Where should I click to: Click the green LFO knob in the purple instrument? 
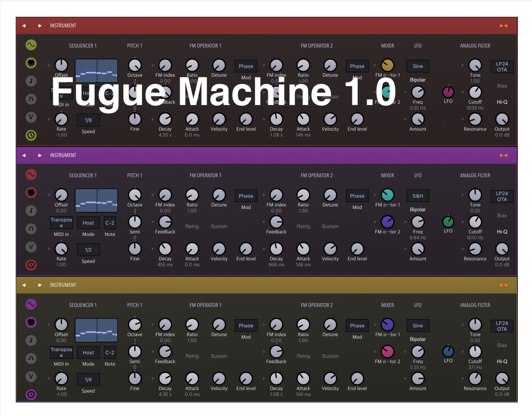coord(448,222)
